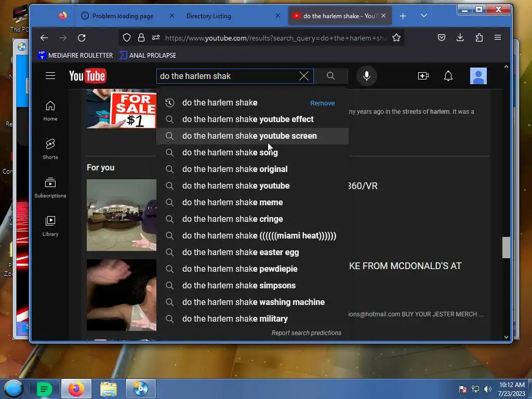Open the YouTube hamburger guide menu
The image size is (532, 399).
pyautogui.click(x=50, y=76)
